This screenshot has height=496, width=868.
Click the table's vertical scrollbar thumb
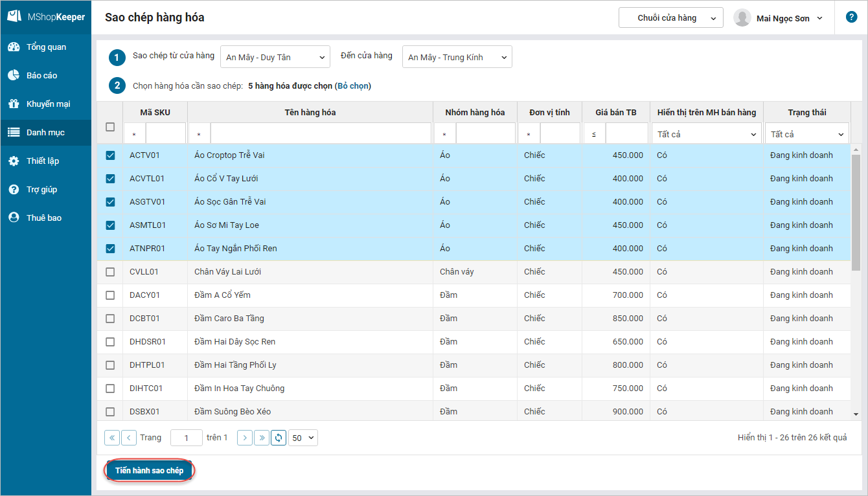[856, 212]
